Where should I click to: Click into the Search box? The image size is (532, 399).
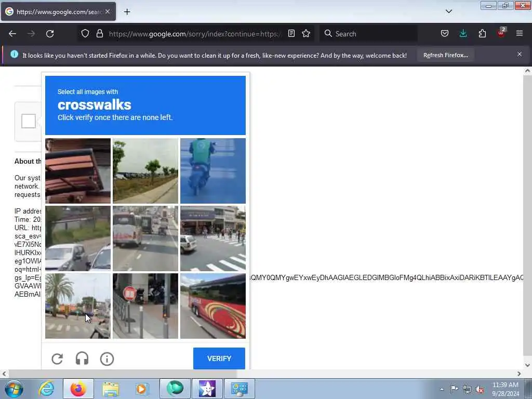[x=368, y=34]
